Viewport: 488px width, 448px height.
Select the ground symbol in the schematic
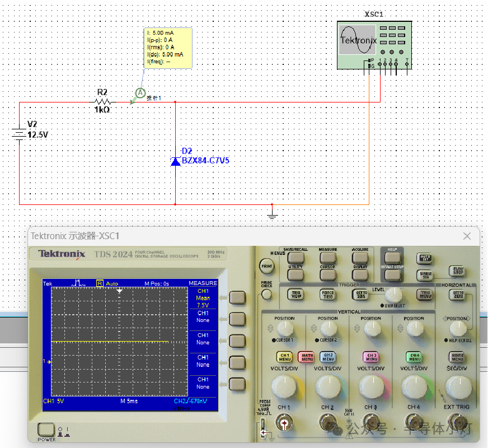272,215
